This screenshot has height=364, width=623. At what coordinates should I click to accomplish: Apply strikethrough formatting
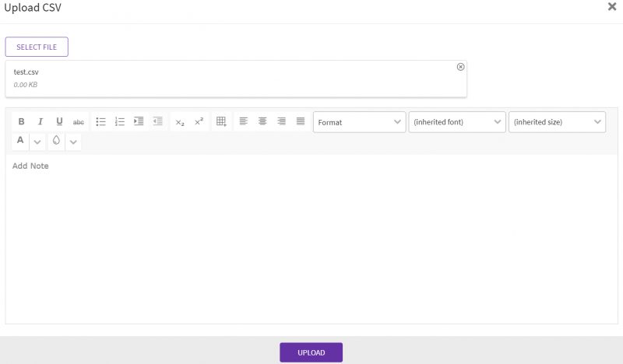[79, 121]
